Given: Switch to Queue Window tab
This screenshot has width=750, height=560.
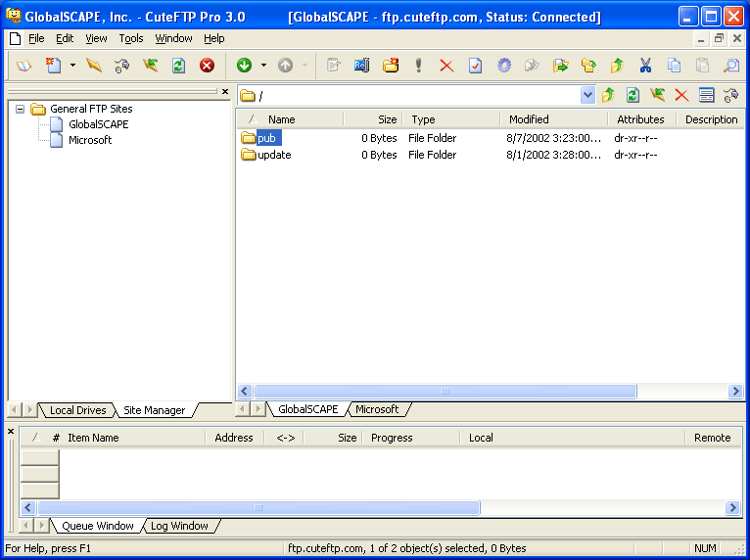Looking at the screenshot, I should [98, 526].
